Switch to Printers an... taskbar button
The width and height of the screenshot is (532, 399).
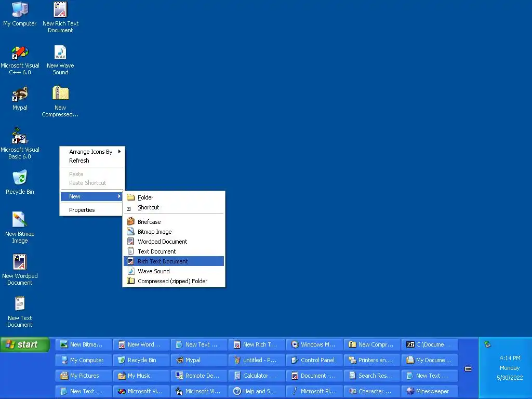(372, 360)
